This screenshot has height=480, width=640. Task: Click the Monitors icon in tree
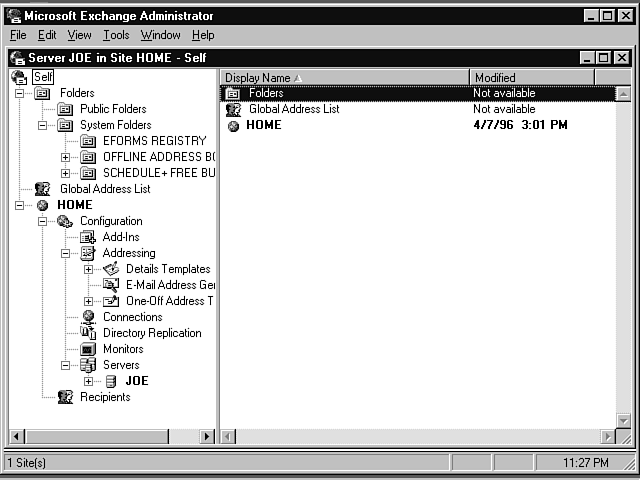pyautogui.click(x=88, y=349)
